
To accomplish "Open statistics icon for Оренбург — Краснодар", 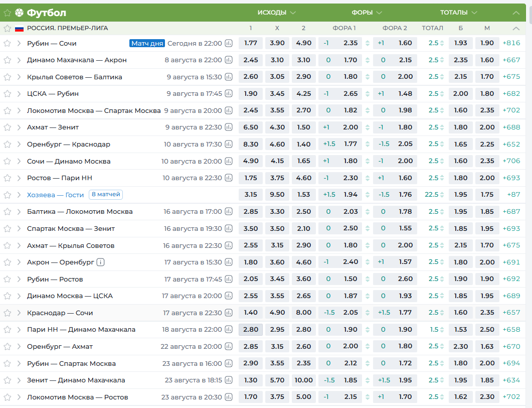I will pos(229,145).
